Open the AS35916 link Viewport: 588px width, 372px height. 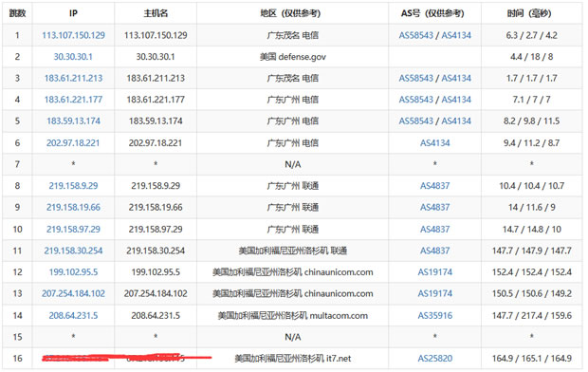pos(435,316)
